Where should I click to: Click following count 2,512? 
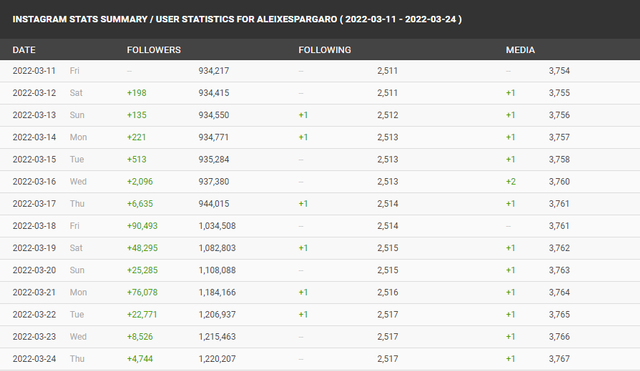coord(388,115)
